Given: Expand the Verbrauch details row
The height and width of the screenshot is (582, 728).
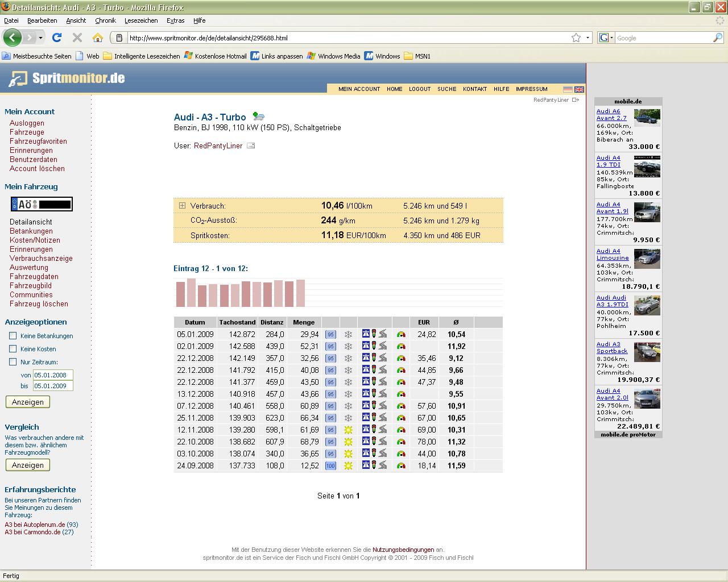Looking at the screenshot, I should tap(182, 206).
